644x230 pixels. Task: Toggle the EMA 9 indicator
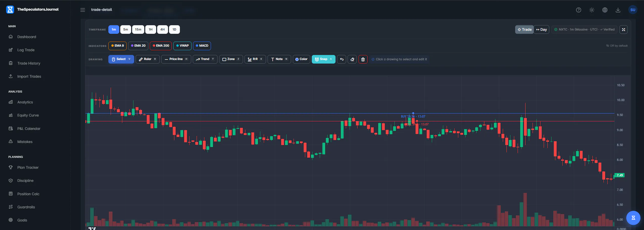117,46
